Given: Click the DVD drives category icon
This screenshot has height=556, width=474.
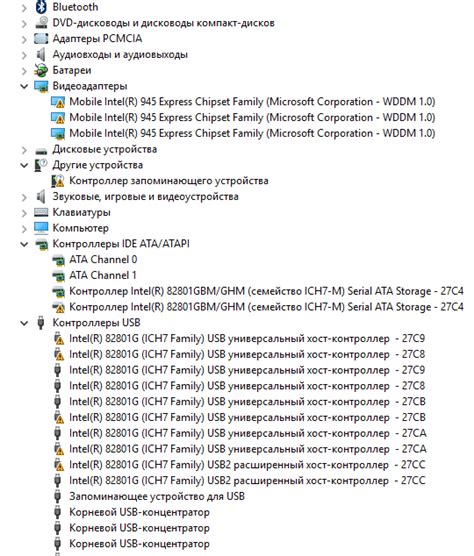Looking at the screenshot, I should (41, 23).
